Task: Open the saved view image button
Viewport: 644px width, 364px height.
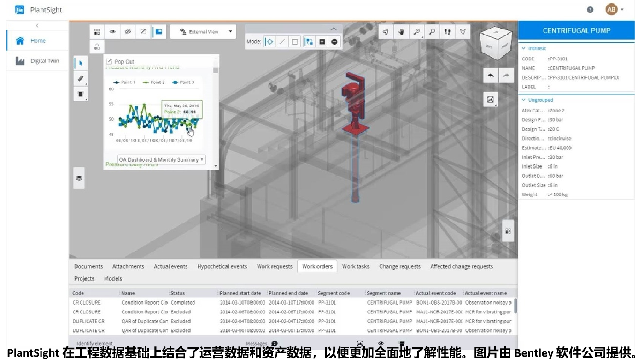Action: pos(491,99)
